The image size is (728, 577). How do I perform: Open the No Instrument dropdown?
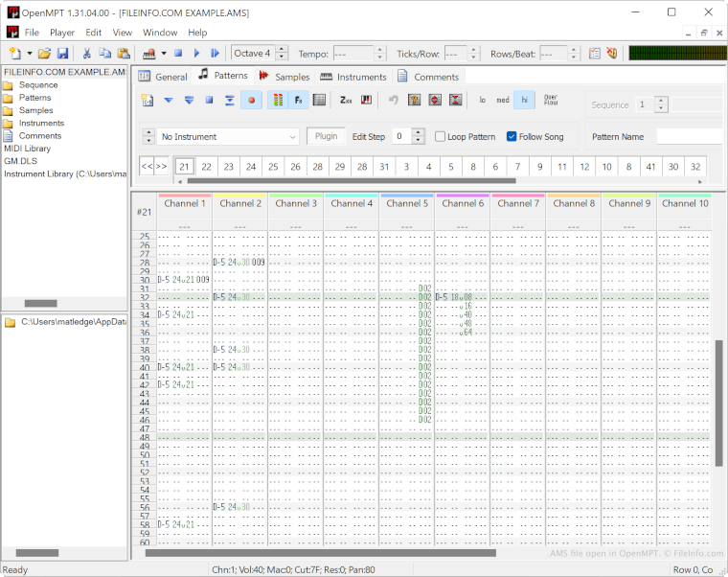coord(292,137)
